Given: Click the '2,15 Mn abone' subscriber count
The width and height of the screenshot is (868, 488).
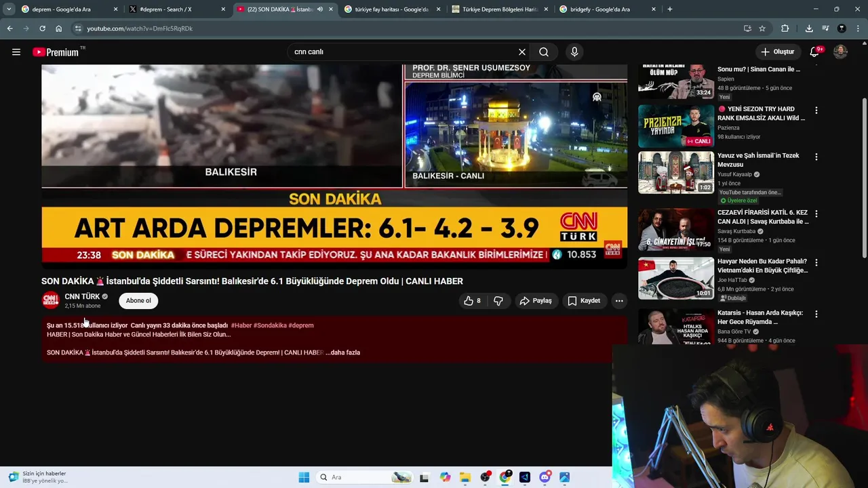Looking at the screenshot, I should click(x=83, y=306).
